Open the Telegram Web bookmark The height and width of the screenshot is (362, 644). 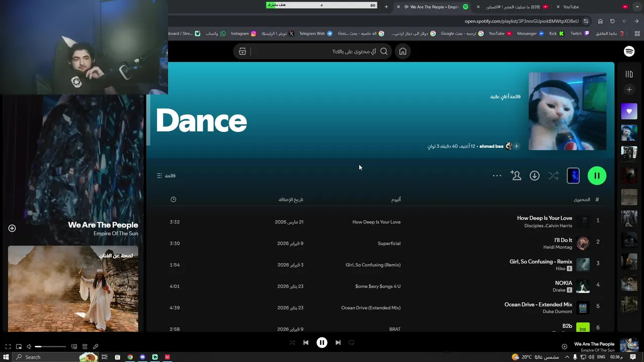point(315,34)
